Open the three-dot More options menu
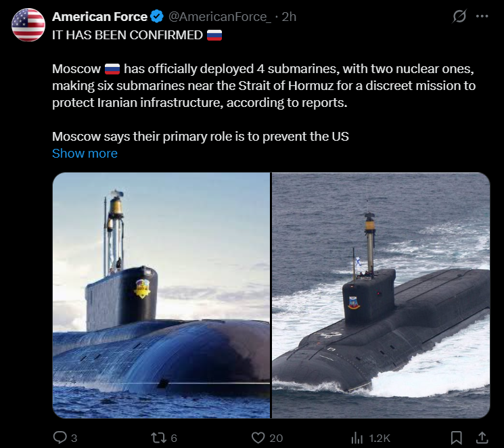The height and width of the screenshot is (448, 504). tap(482, 16)
